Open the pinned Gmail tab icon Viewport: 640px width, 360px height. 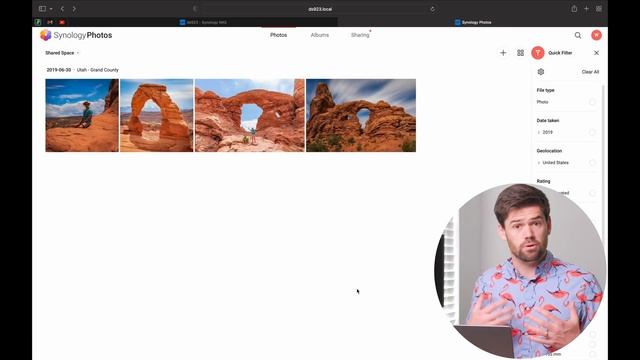point(50,22)
